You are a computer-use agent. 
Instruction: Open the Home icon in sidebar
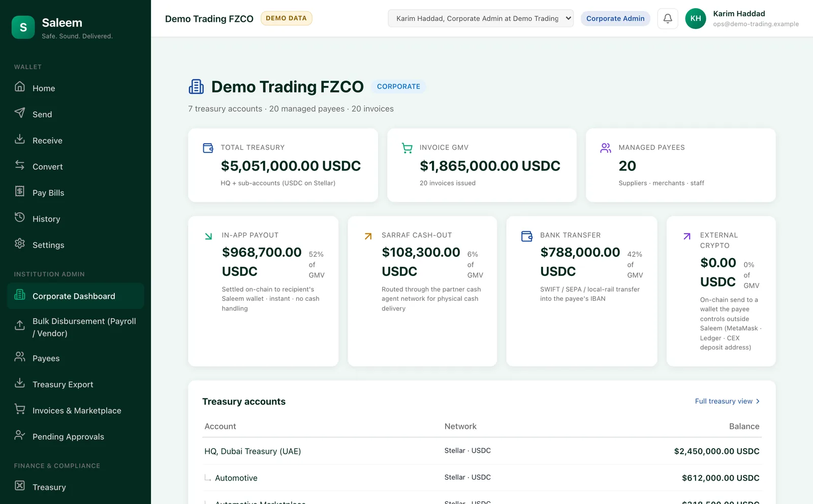coord(20,86)
